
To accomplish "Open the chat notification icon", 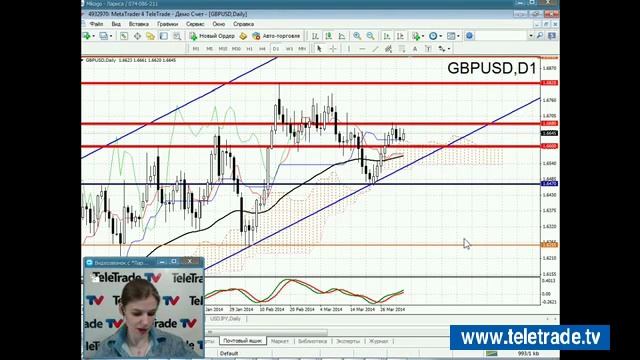I will click(552, 36).
